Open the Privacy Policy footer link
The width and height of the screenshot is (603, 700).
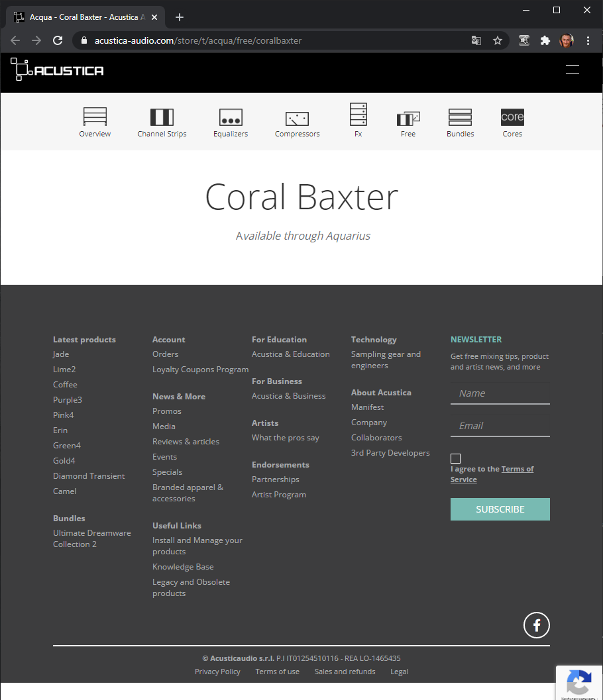(x=217, y=672)
